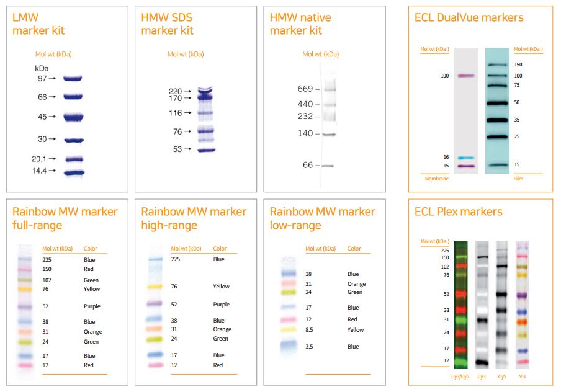Click the Purple color label in high-range
The image size is (561, 392).
222,305
